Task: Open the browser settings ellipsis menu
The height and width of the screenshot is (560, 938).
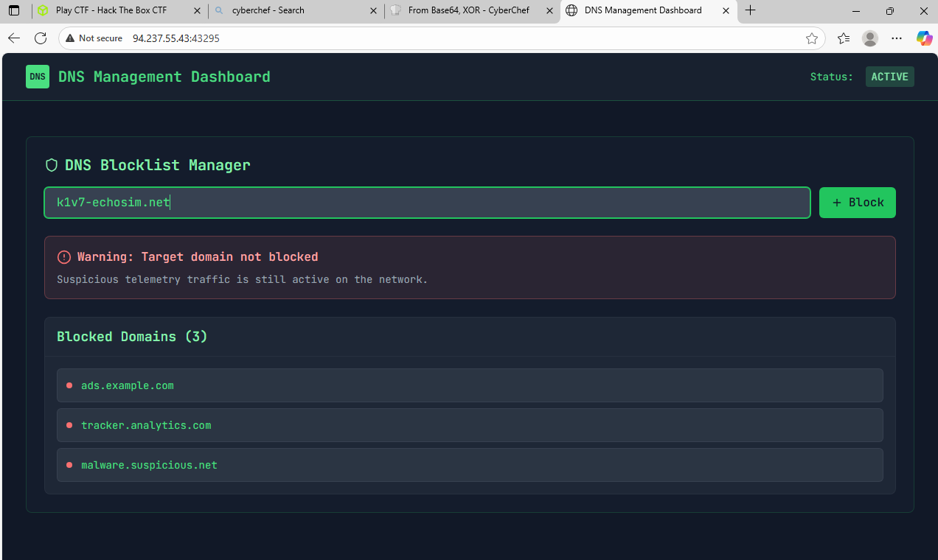Action: 897,38
